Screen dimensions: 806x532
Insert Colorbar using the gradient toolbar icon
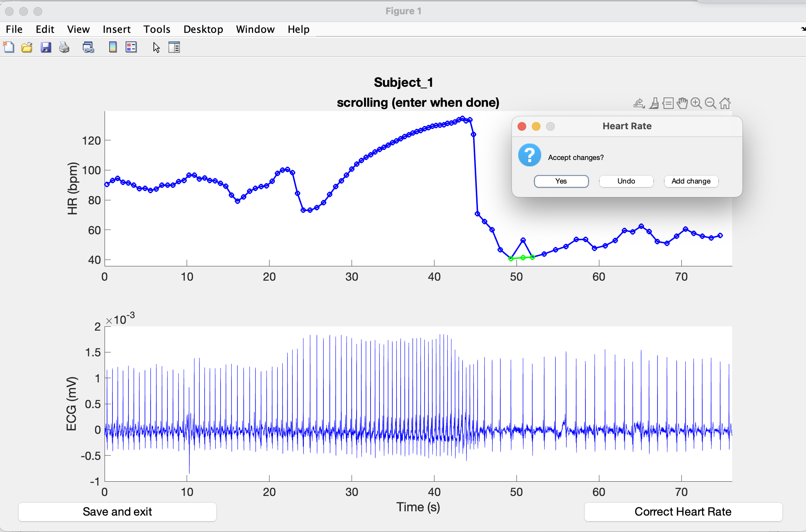(113, 47)
